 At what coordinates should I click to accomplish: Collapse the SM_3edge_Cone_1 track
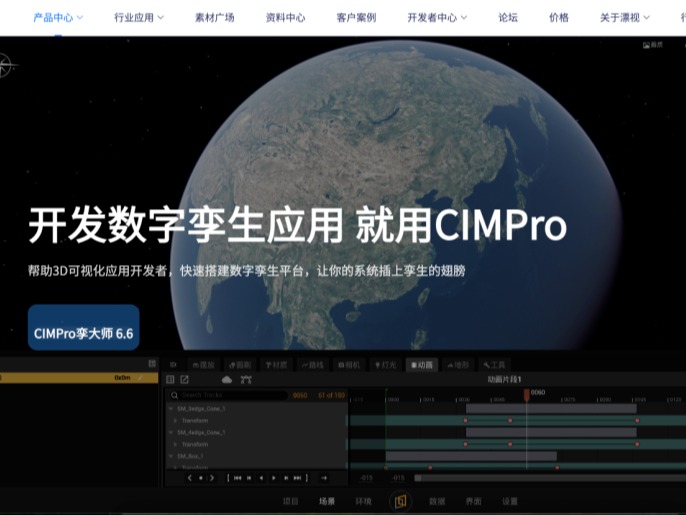click(171, 409)
